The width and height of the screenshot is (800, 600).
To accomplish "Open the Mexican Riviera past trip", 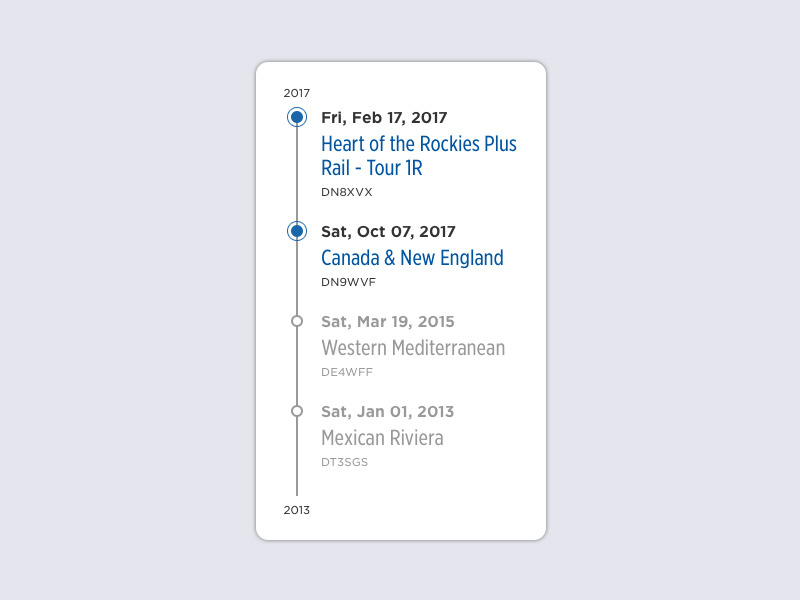I will (x=383, y=438).
